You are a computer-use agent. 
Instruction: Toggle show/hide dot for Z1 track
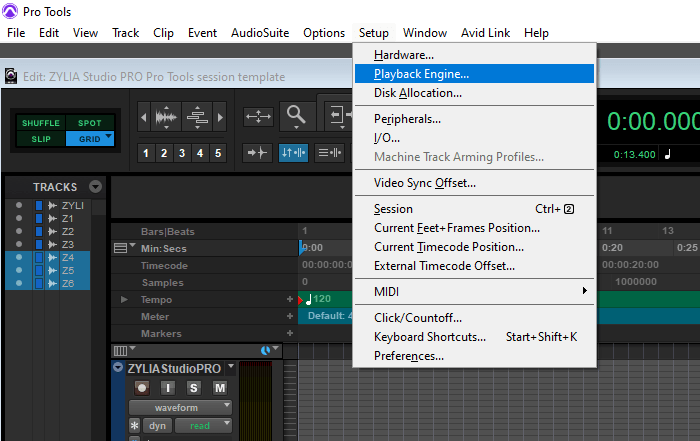[x=19, y=218]
